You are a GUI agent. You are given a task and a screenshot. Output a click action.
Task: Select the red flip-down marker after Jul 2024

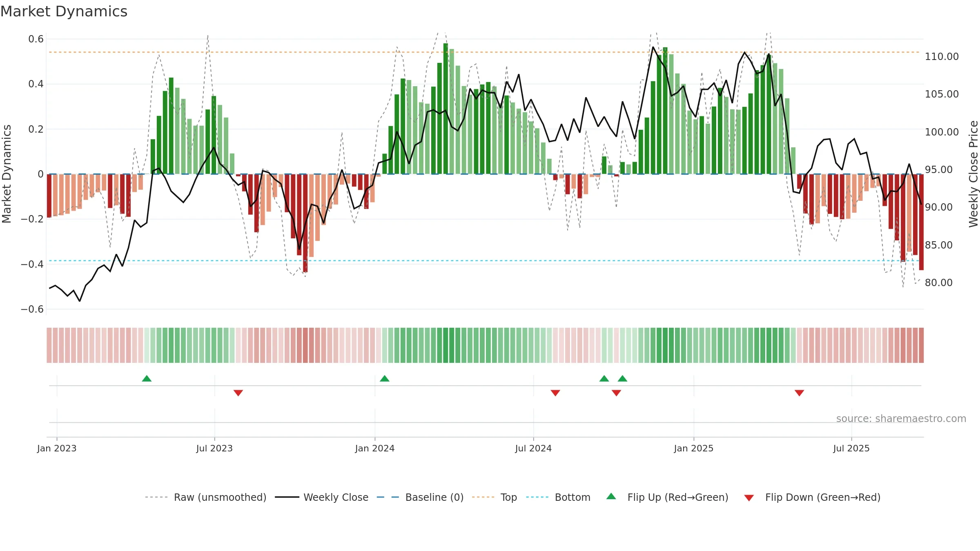555,393
